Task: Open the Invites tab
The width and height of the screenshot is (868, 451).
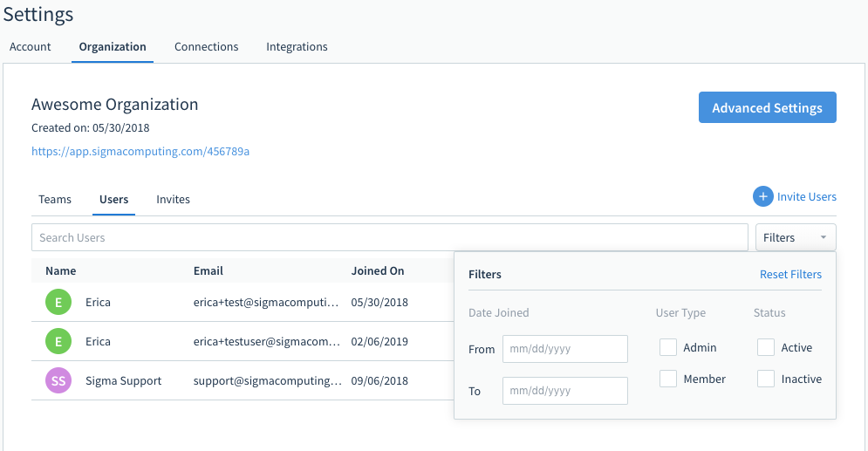Action: (173, 199)
